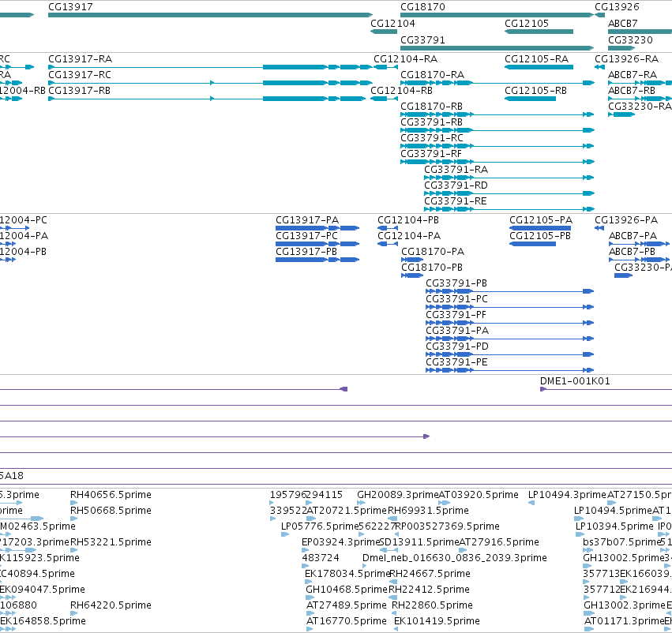The image size is (672, 633).
Task: Click the purple arrow glyph under DME1-001K01
Action: point(543,389)
